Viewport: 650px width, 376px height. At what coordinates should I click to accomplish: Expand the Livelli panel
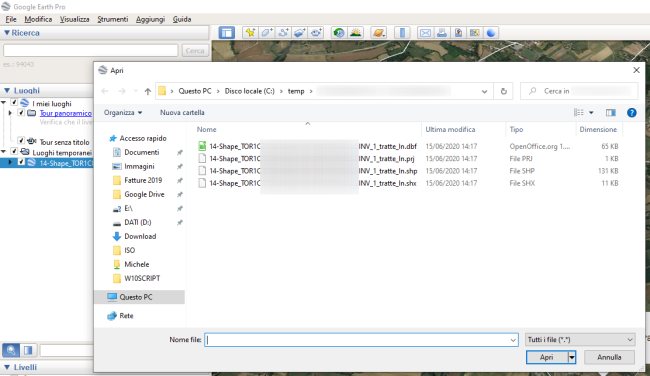pyautogui.click(x=7, y=367)
